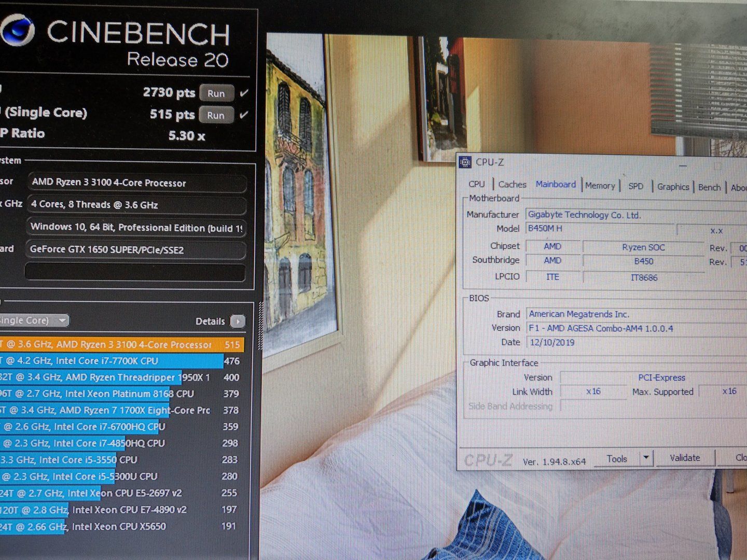The width and height of the screenshot is (747, 560).
Task: Select the Intel Xeon Platinum 8168 ranking row
Action: [121, 394]
